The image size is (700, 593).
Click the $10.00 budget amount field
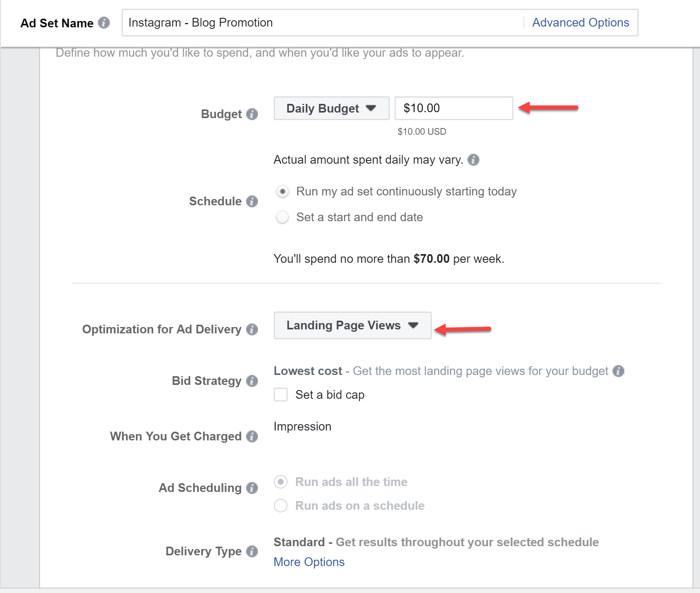point(454,108)
